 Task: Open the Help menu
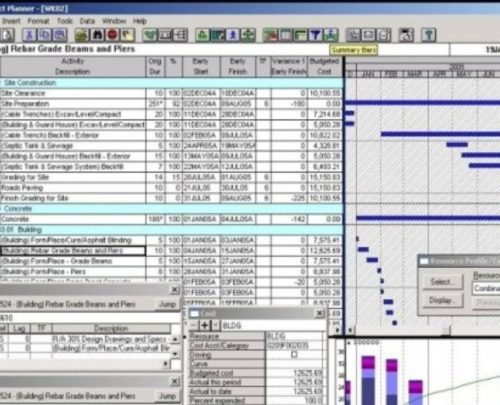(x=140, y=21)
